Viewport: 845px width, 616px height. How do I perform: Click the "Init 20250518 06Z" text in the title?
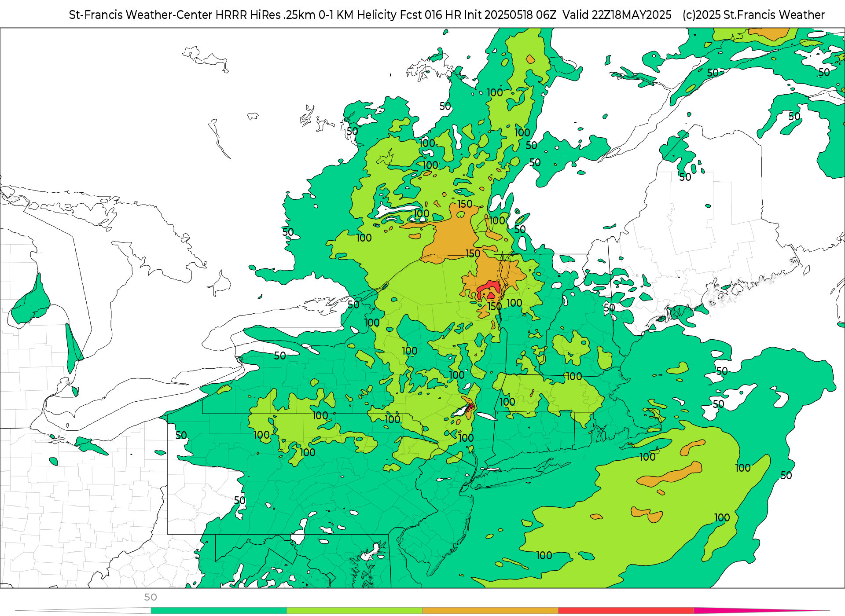coord(510,15)
